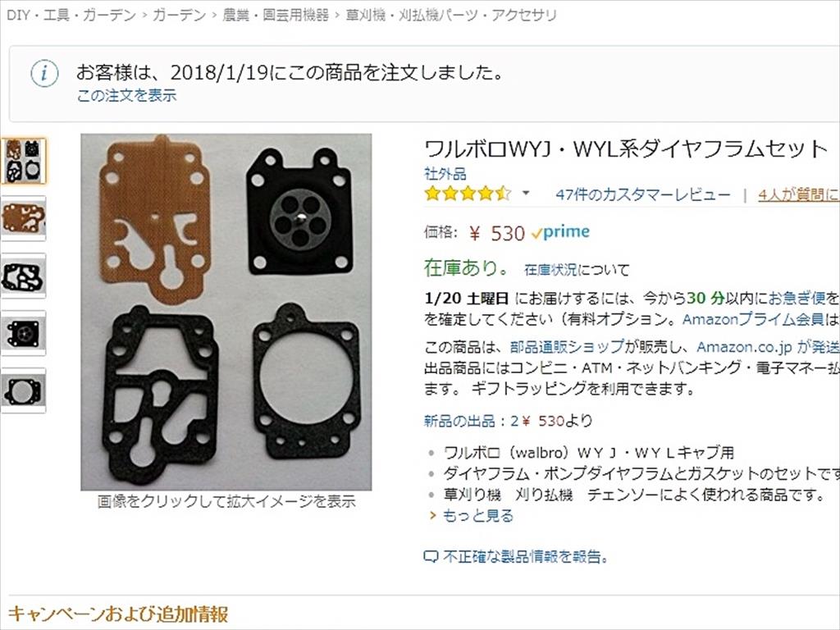
Task: Go to ガーデン breadcrumb category
Action: click(179, 15)
